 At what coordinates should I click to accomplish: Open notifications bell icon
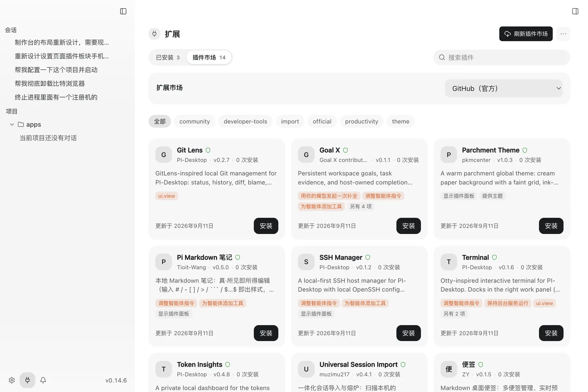pos(43,380)
